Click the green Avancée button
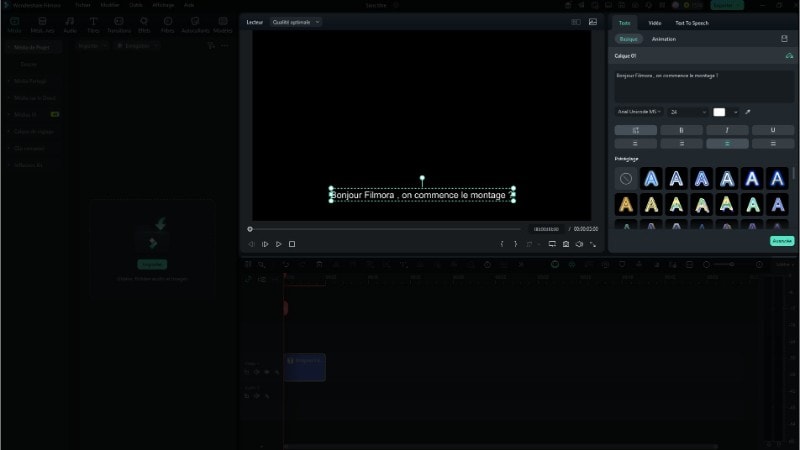 pos(782,241)
